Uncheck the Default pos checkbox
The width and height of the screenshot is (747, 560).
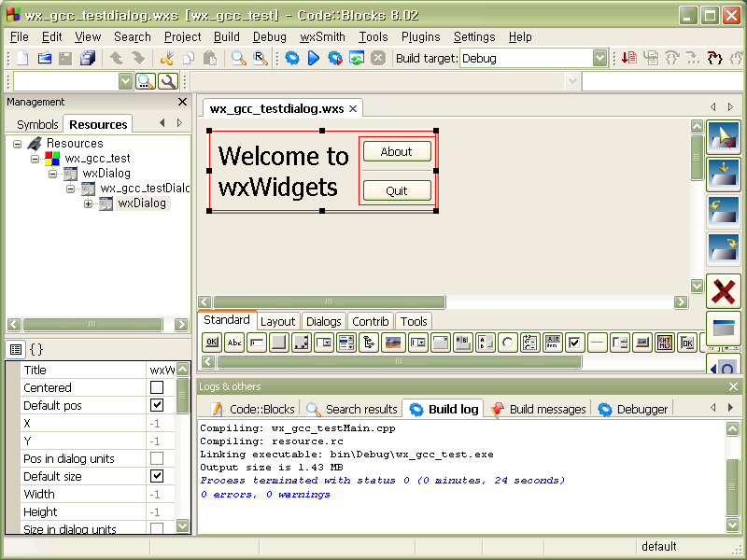tap(157, 405)
